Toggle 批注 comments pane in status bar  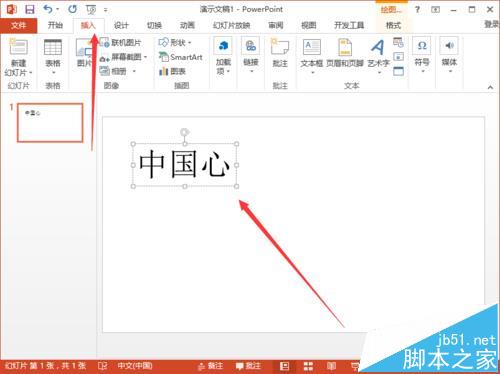click(248, 366)
